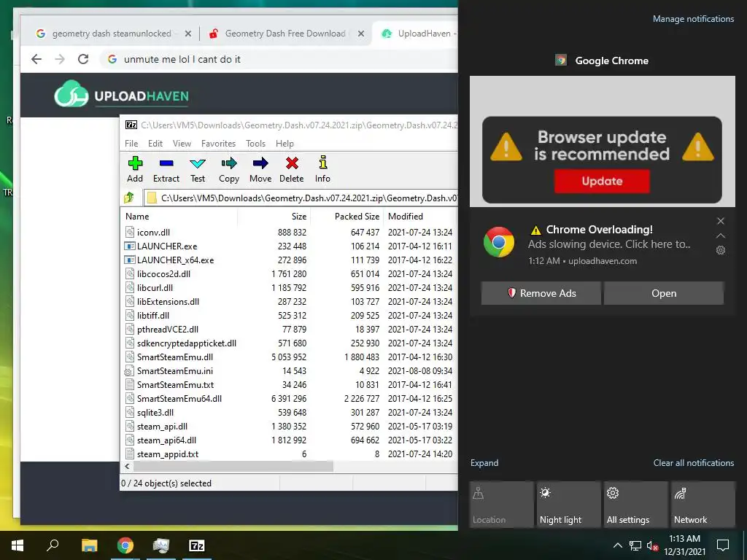Viewport: 747px width, 560px height.
Task: Click the muted volume tray icon
Action: click(652, 545)
